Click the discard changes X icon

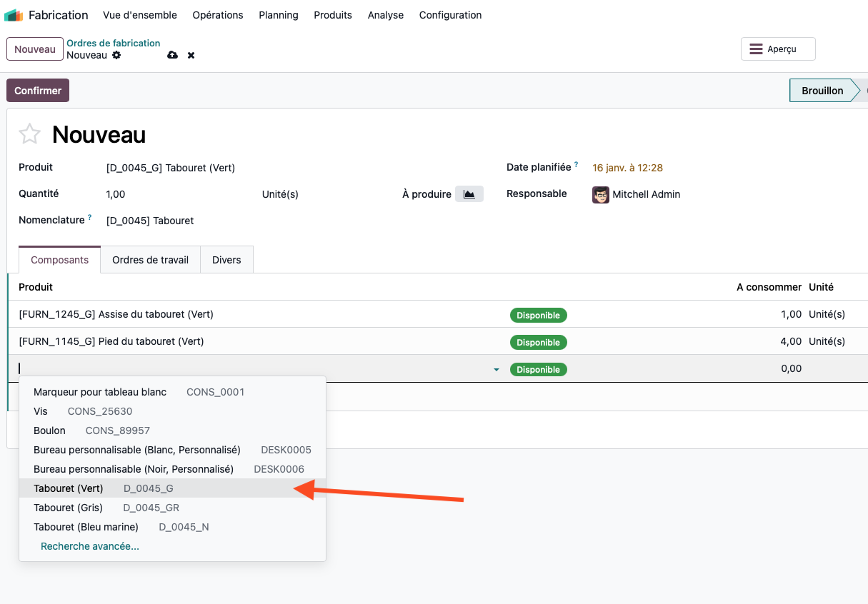point(191,55)
